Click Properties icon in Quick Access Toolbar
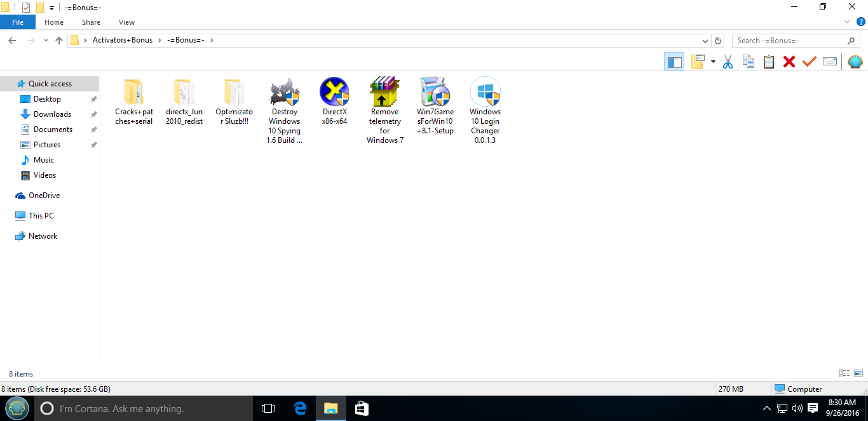The height and width of the screenshot is (421, 868). pyautogui.click(x=26, y=8)
